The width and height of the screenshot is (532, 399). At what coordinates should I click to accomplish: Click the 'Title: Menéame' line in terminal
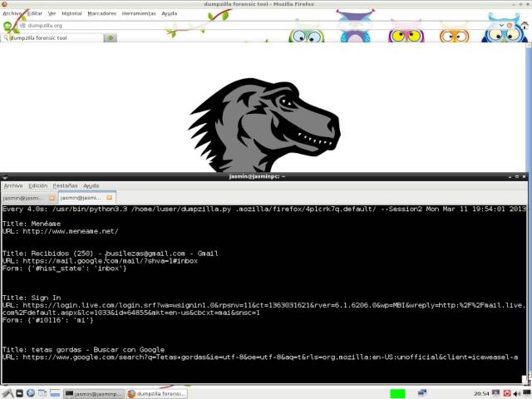tap(32, 224)
